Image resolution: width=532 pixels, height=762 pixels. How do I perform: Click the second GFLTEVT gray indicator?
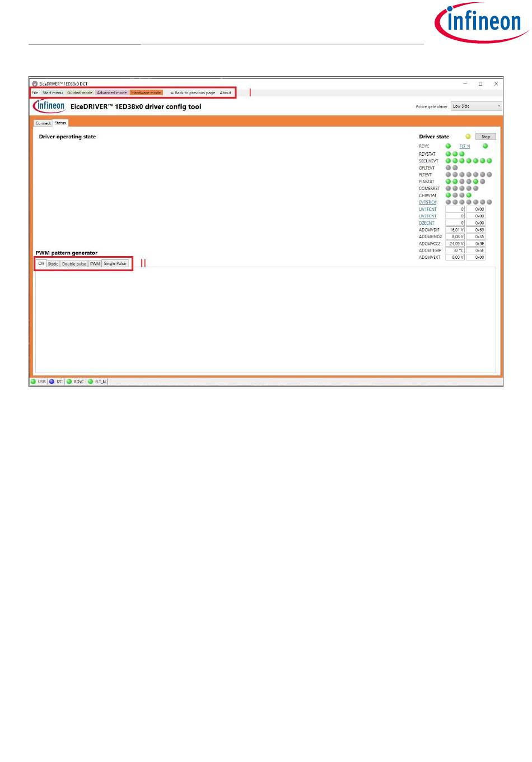click(455, 168)
